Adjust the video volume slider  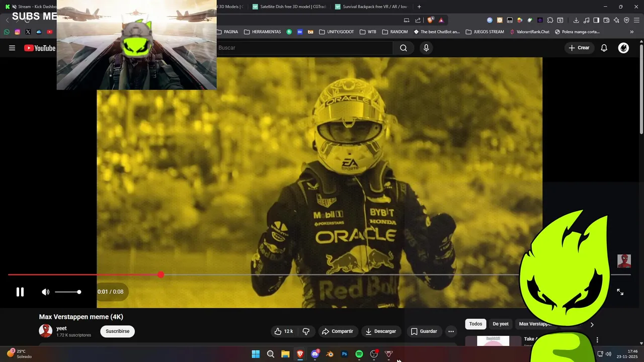(68, 292)
